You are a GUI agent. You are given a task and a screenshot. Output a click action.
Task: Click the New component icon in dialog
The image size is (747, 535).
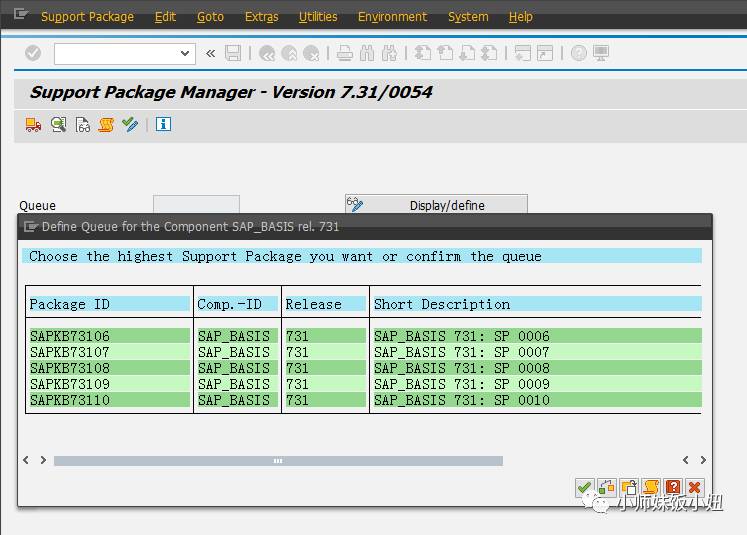[629, 487]
